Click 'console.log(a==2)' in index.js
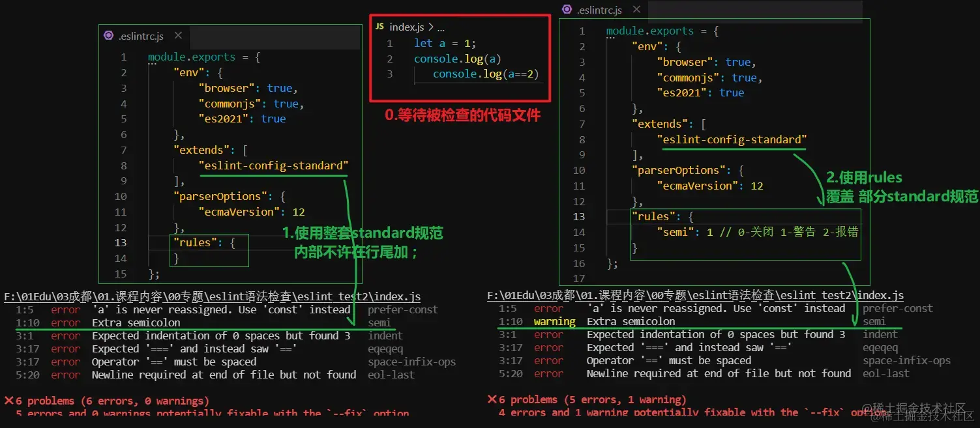The width and height of the screenshot is (980, 428). pos(486,74)
